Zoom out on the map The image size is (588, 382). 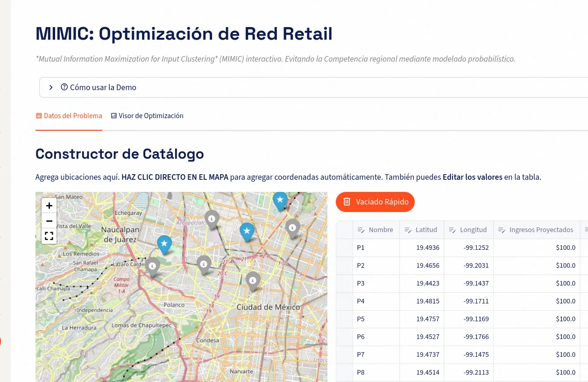(49, 221)
